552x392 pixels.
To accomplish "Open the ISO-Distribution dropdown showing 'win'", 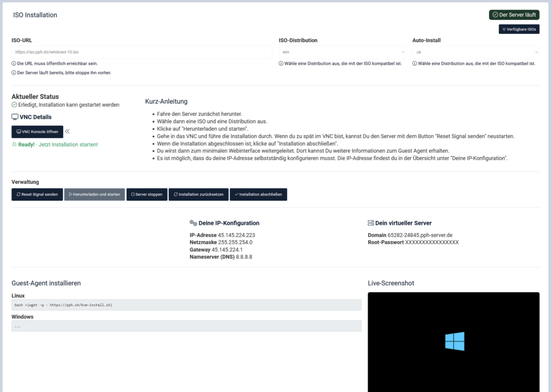I will pos(343,52).
